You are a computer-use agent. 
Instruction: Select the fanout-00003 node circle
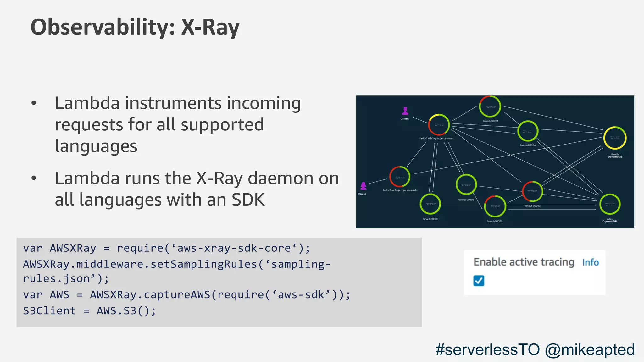pos(532,191)
